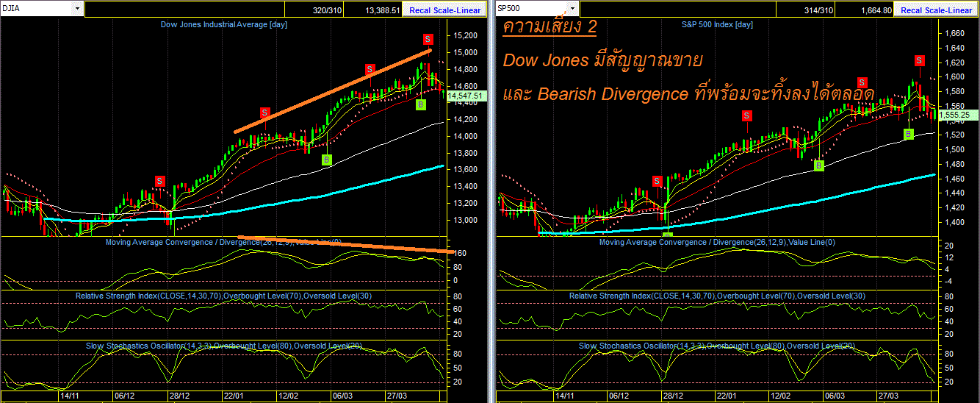Screen dimensions: 980x403
Task: Click the Dow buy signal near the 13,800 level
Action: point(327,160)
